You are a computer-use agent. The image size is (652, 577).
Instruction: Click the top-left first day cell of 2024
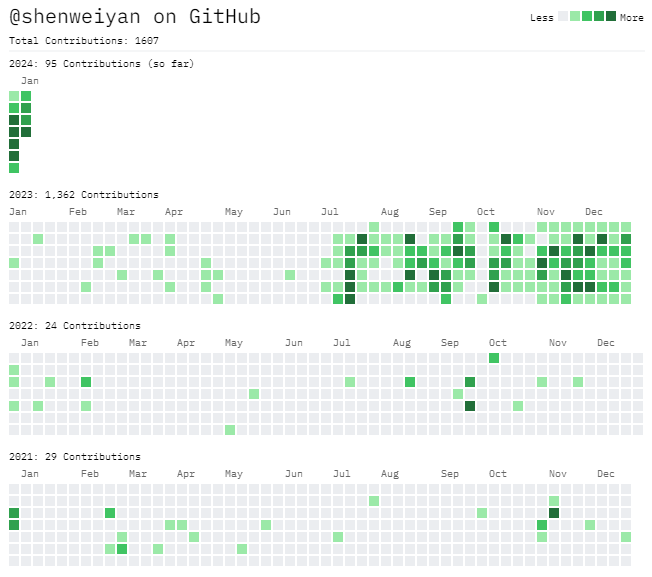click(14, 96)
